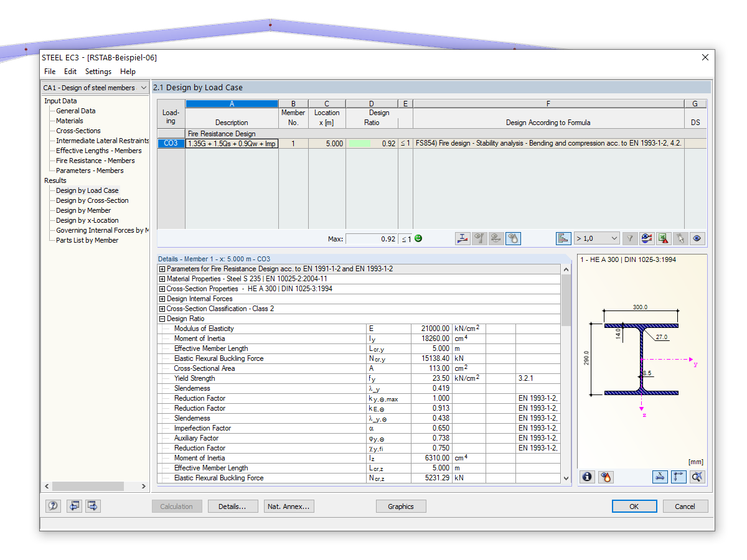Click the funnel filter icon
The width and height of the screenshot is (747, 560).
630,238
